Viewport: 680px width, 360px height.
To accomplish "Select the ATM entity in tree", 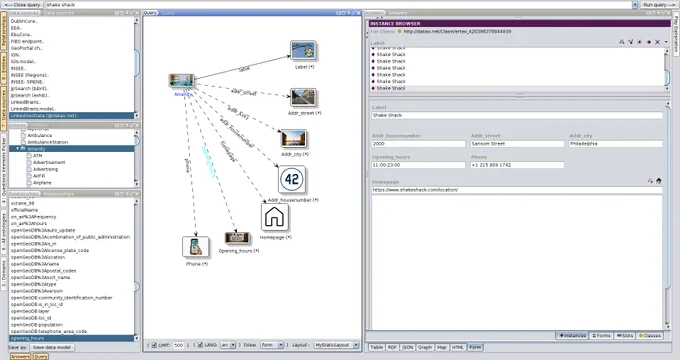I will [38, 156].
